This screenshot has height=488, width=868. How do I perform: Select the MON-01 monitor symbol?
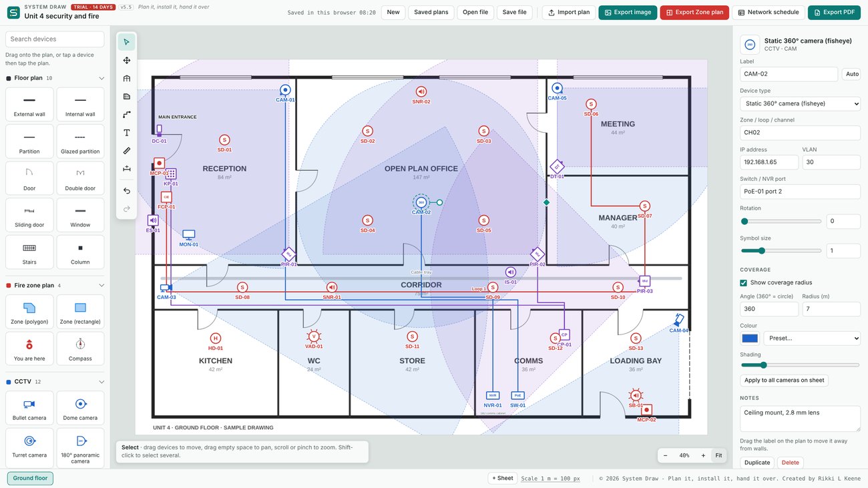pyautogui.click(x=189, y=235)
